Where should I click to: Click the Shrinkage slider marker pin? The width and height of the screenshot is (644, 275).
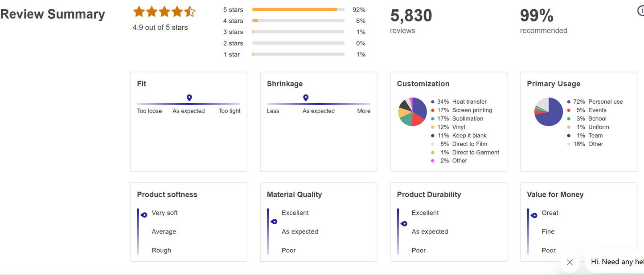306,97
